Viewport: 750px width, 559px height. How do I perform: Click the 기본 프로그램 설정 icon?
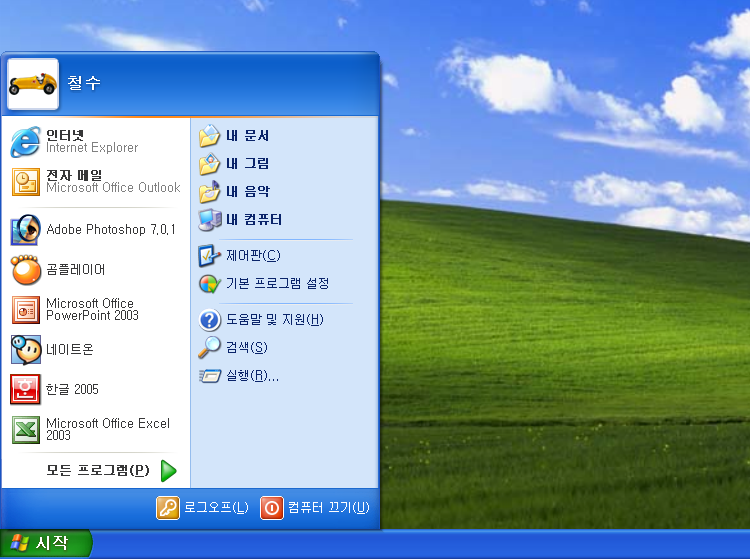[x=210, y=284]
